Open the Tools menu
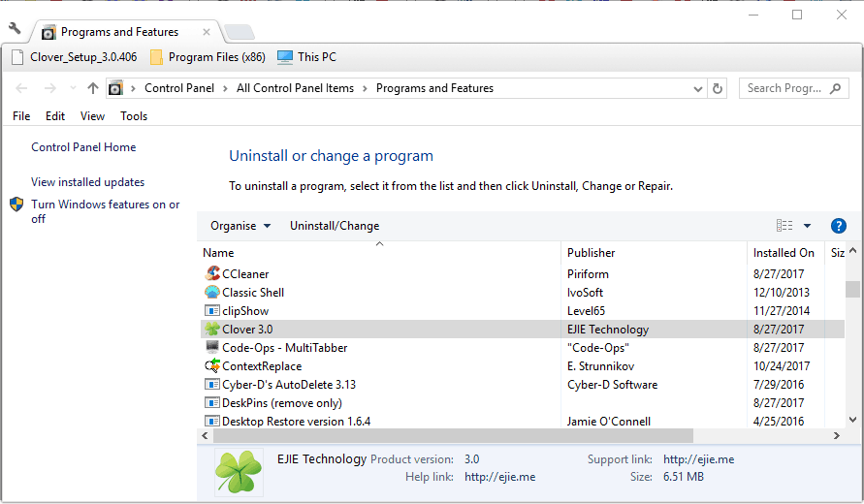Viewport: 864px width, 504px height. pos(134,116)
